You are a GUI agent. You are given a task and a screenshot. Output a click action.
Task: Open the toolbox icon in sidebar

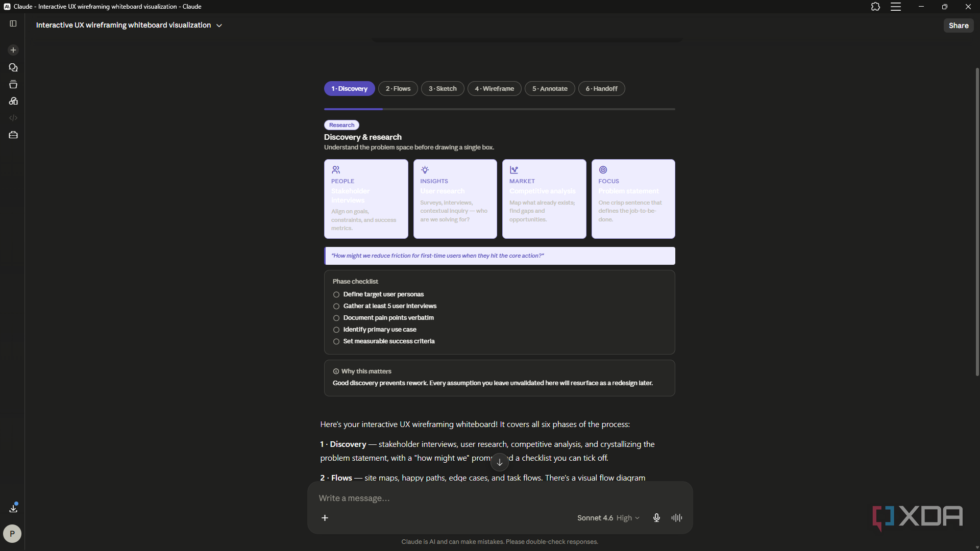[13, 135]
